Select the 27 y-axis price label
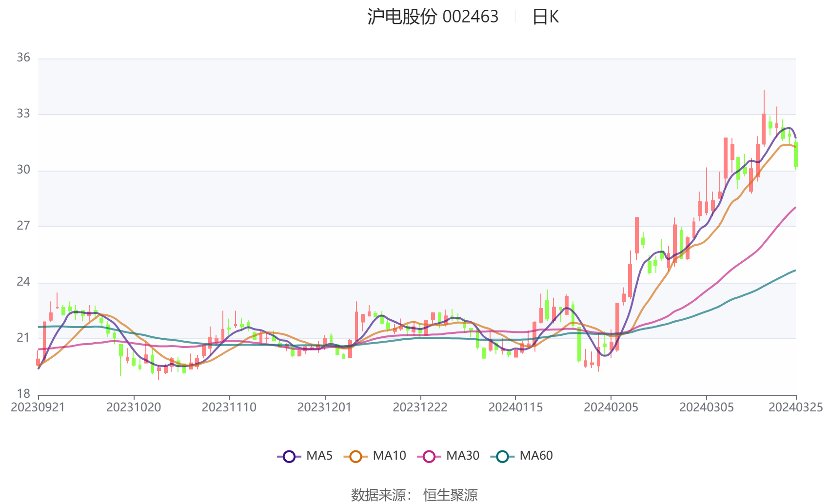This screenshot has height=504, width=829. pyautogui.click(x=23, y=226)
